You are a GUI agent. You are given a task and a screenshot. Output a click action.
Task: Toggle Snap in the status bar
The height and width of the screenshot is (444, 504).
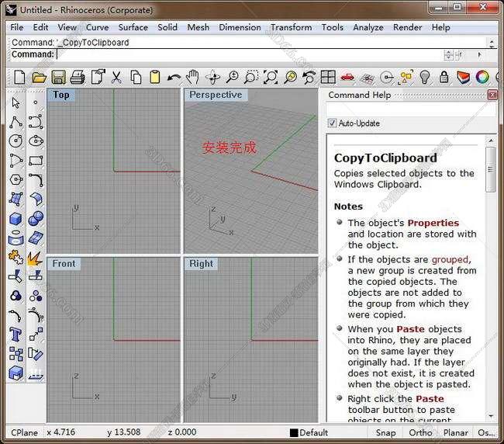pos(385,432)
